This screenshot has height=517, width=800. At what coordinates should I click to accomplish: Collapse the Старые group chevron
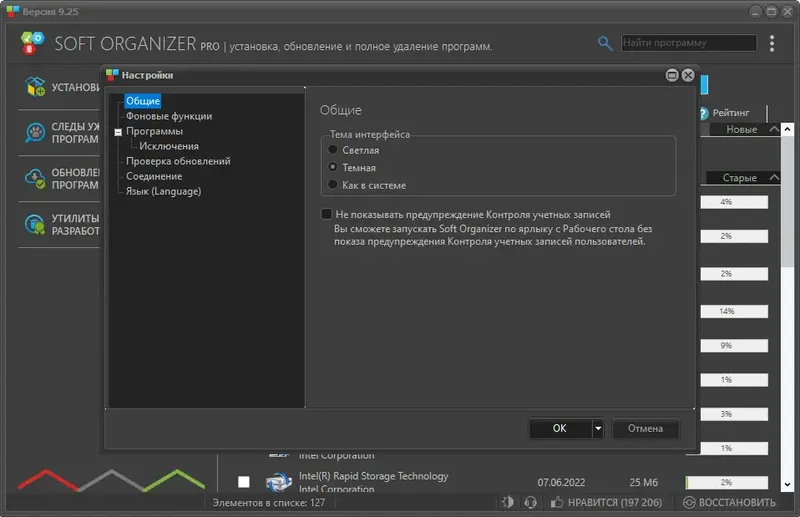[x=773, y=177]
